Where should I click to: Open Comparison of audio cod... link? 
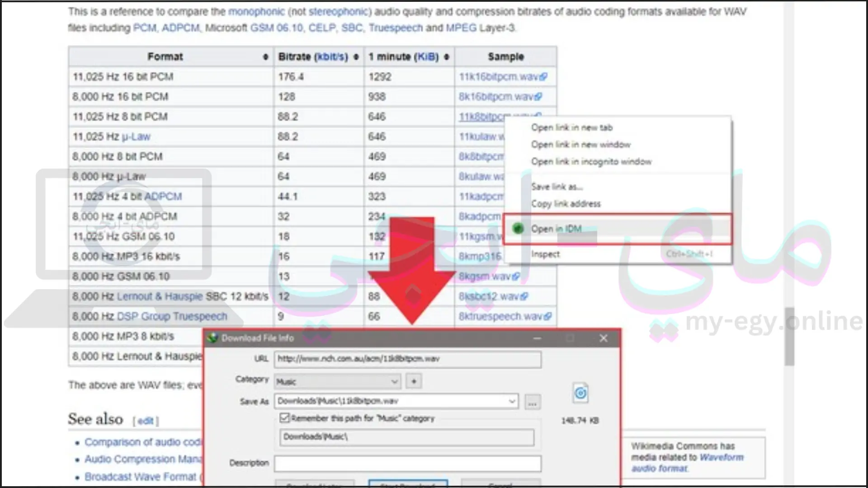[x=143, y=442]
